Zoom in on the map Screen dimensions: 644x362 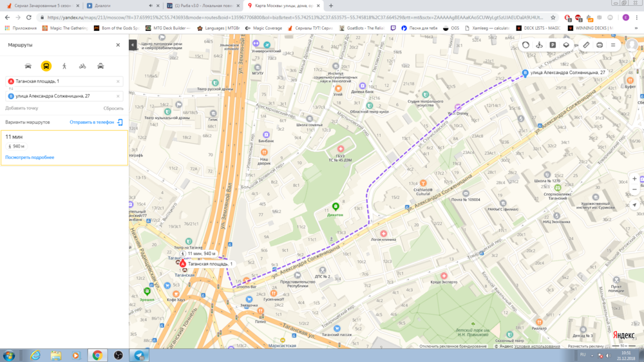pyautogui.click(x=634, y=178)
